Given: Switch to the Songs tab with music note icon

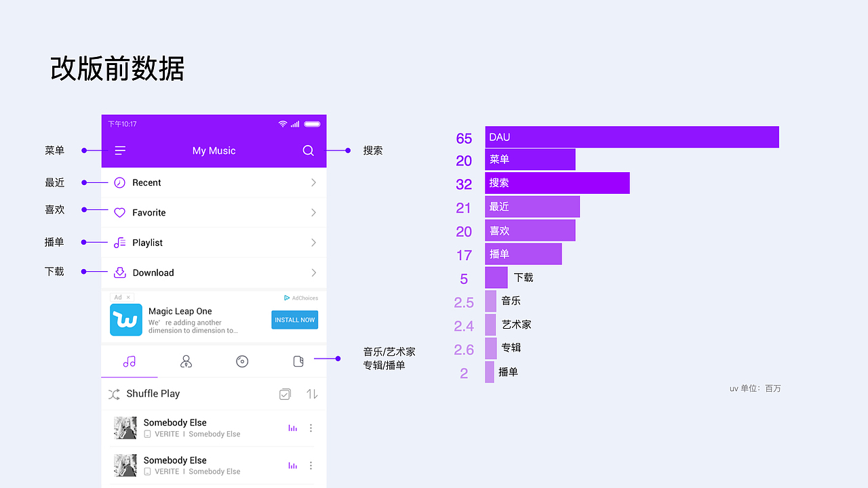Looking at the screenshot, I should 130,361.
